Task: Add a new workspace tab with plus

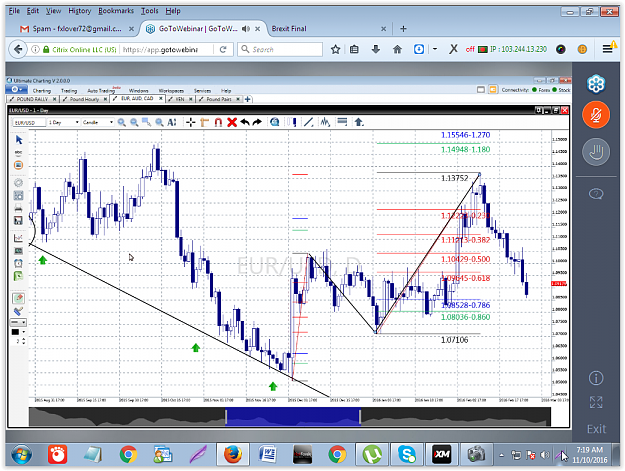Action: tap(248, 99)
